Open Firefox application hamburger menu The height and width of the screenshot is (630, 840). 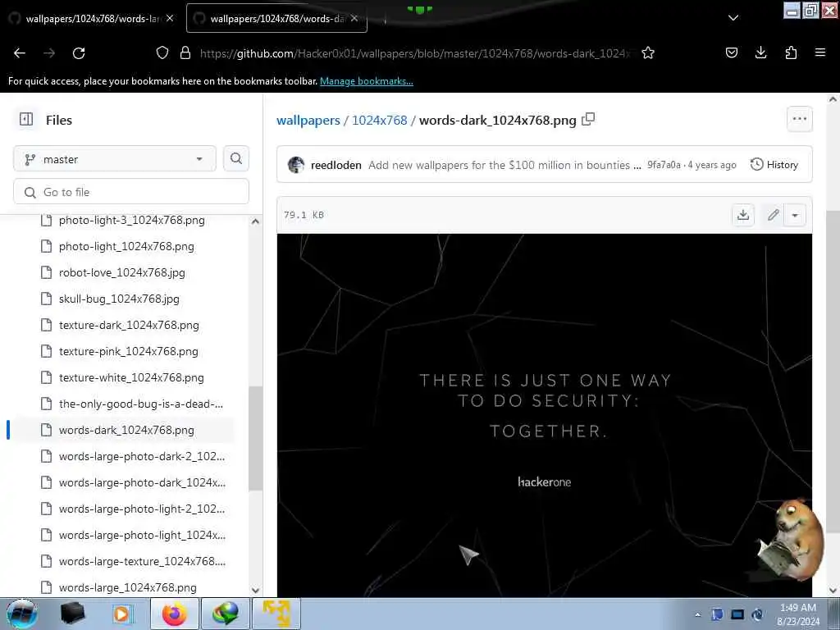coord(819,52)
